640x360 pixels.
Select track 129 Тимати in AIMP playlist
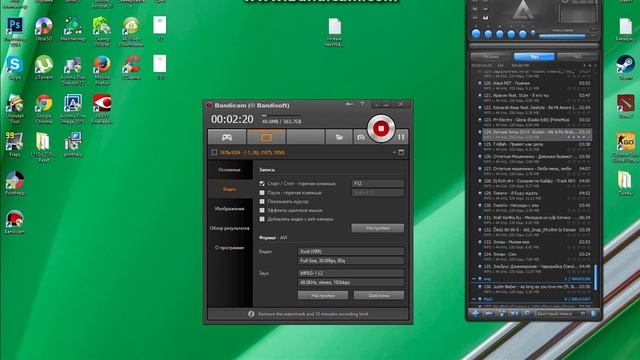534,196
